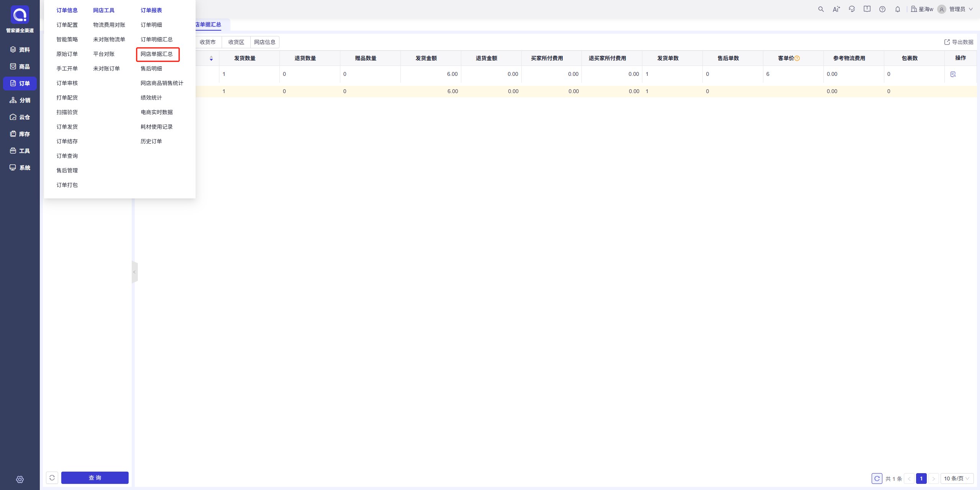Open the customer service headset icon

point(852,9)
